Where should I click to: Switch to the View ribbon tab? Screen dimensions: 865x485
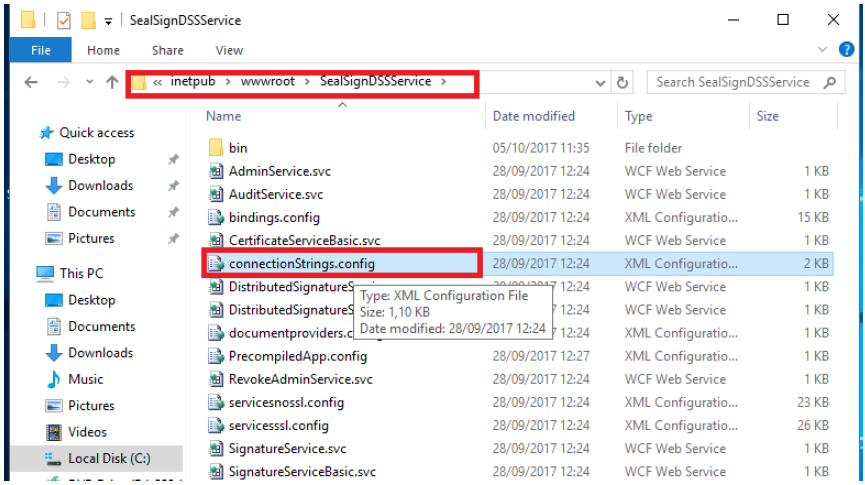229,50
